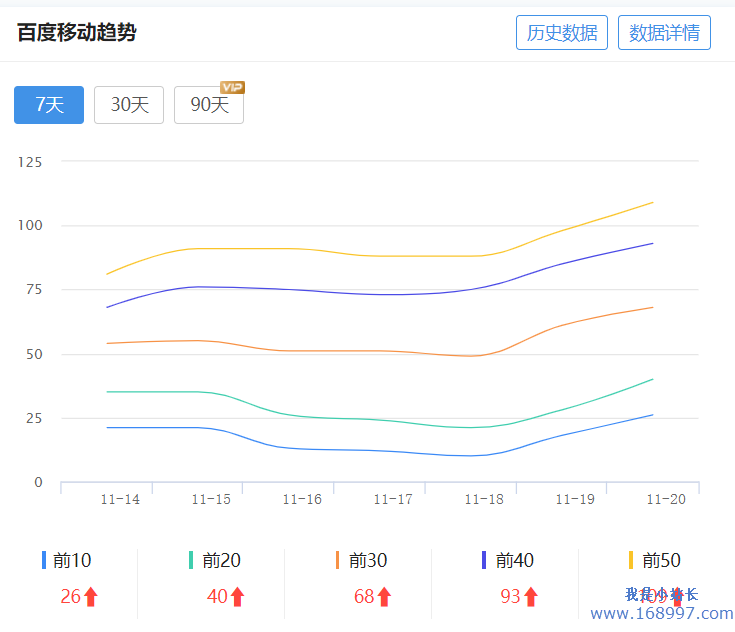Click the red up arrow beside 26
This screenshot has width=735, height=632.
(91, 597)
